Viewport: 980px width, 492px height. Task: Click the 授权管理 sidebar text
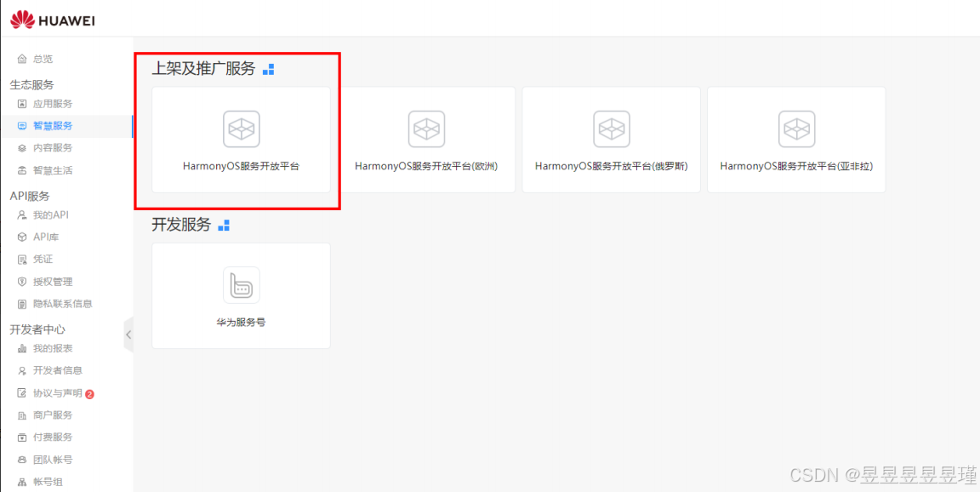pyautogui.click(x=53, y=281)
